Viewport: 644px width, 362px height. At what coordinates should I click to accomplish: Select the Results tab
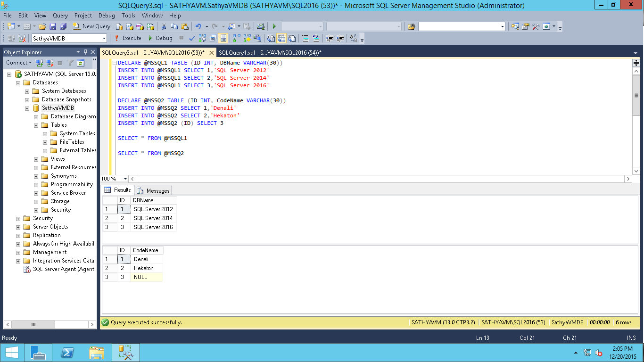(x=118, y=190)
